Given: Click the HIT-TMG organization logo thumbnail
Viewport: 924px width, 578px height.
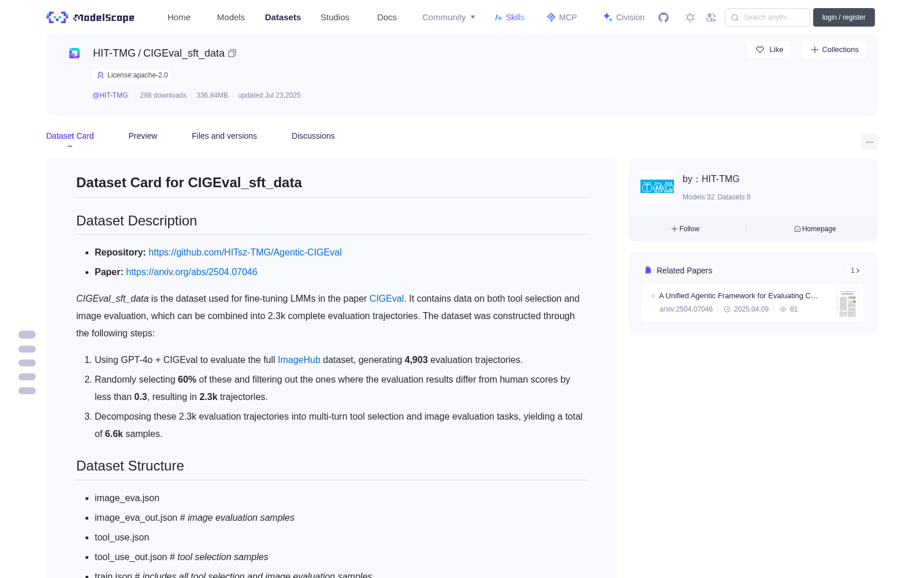Looking at the screenshot, I should point(657,187).
